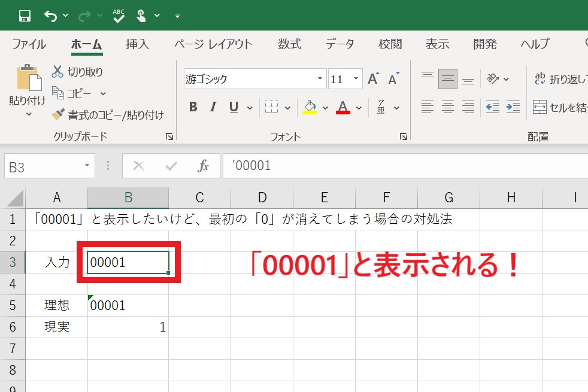
Task: Click the Redo arrow icon
Action: tap(84, 16)
